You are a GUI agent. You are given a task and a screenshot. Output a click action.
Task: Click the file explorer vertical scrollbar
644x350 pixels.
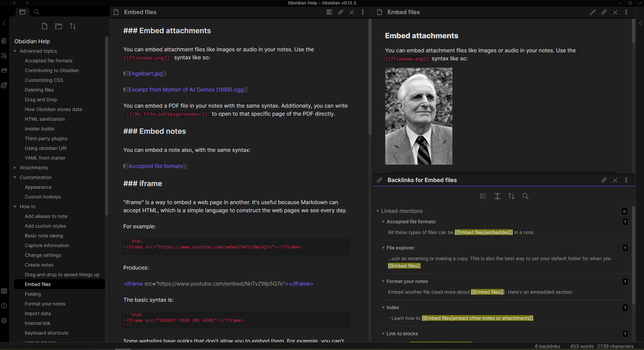[107, 126]
